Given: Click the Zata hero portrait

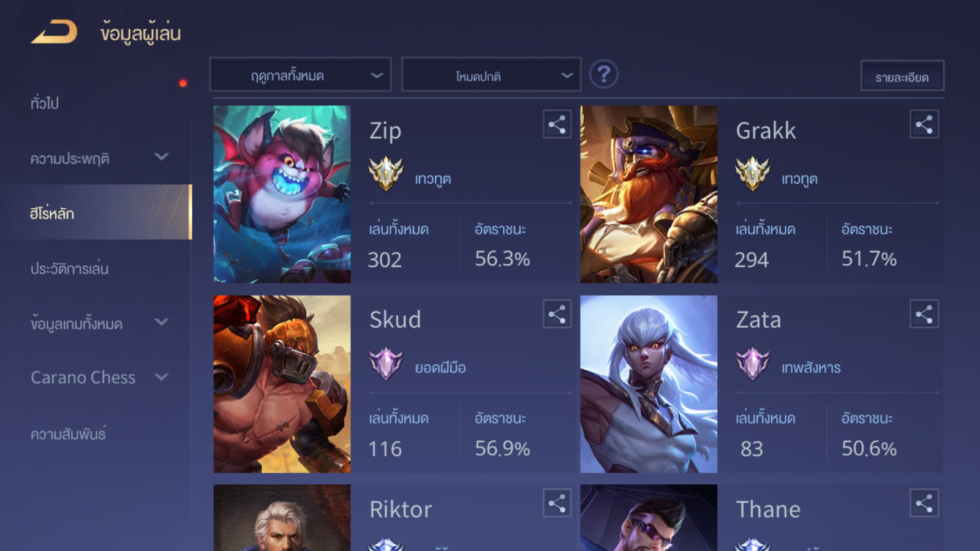Looking at the screenshot, I should pyautogui.click(x=649, y=384).
